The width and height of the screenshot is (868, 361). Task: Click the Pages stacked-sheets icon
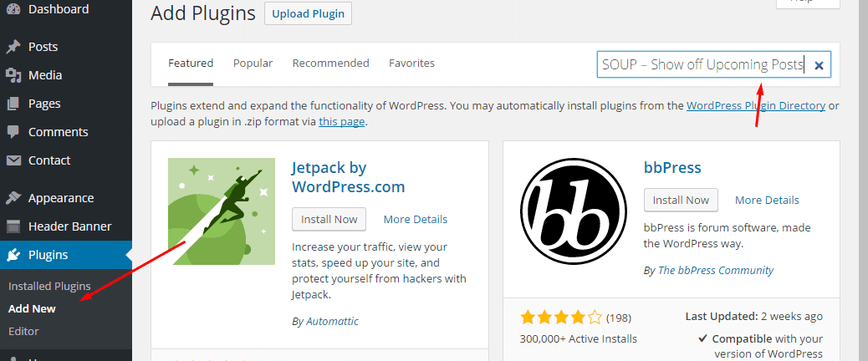click(13, 104)
